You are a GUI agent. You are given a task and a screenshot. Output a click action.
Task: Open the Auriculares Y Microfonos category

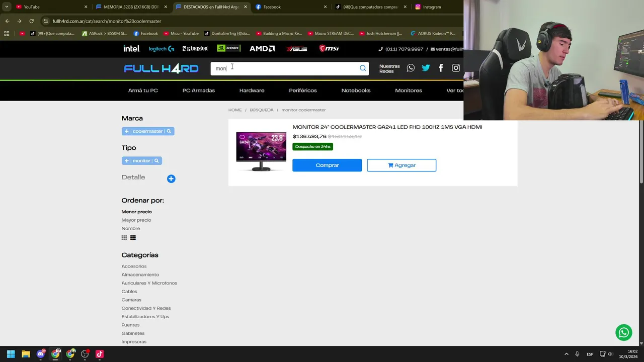[149, 283]
